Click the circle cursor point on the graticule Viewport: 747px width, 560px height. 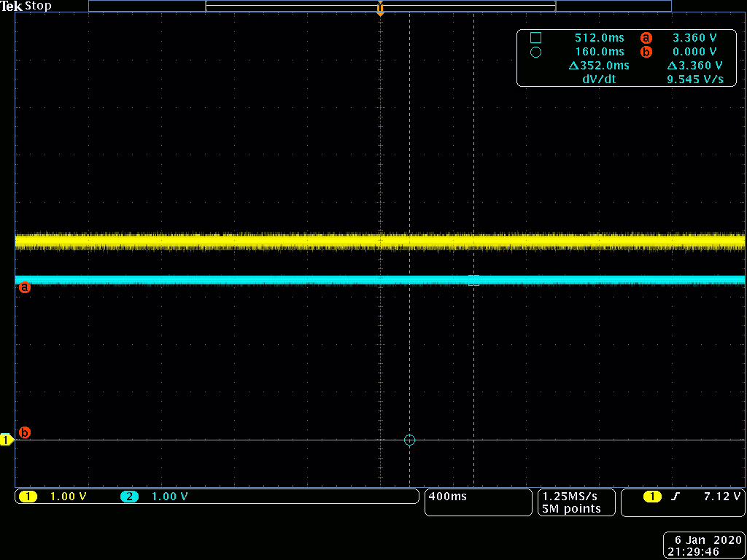pyautogui.click(x=409, y=440)
